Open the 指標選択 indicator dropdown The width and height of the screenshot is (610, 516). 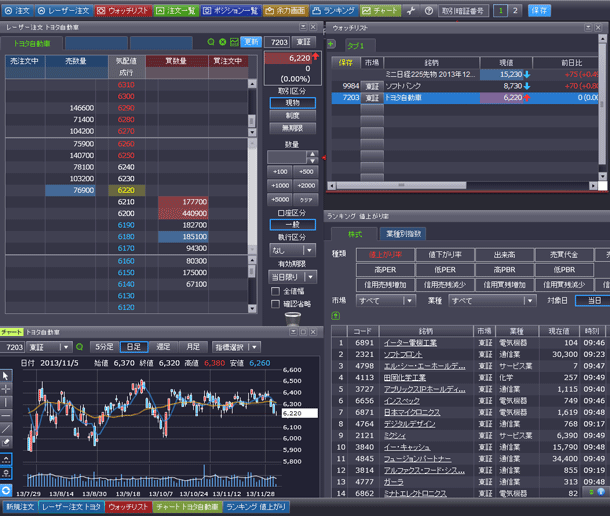pyautogui.click(x=236, y=347)
